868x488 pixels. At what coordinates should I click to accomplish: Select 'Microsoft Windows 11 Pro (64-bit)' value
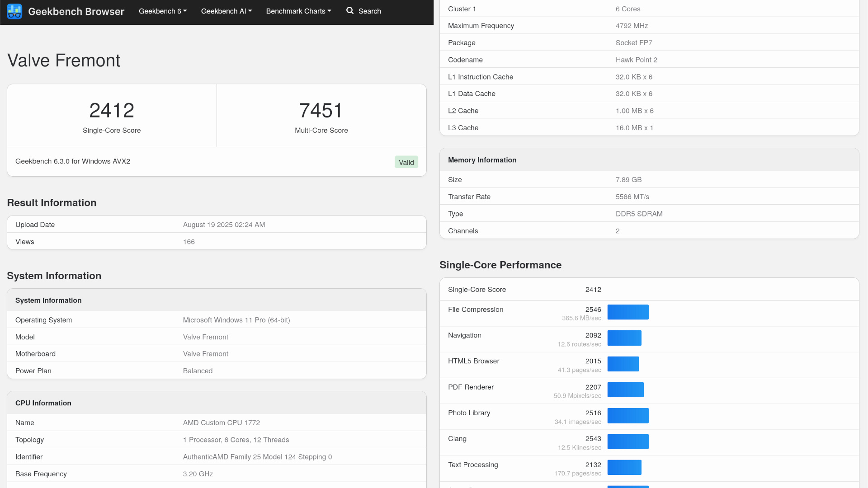pyautogui.click(x=236, y=320)
